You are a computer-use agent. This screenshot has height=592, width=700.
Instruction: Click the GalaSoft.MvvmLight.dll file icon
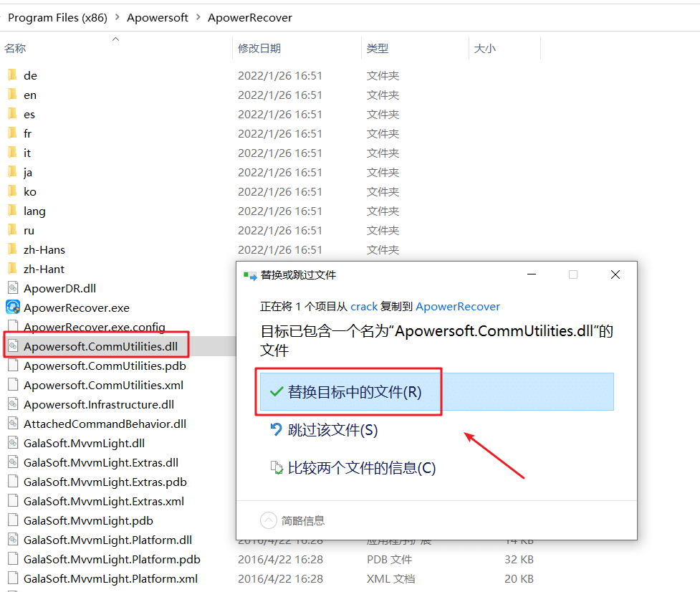(13, 443)
